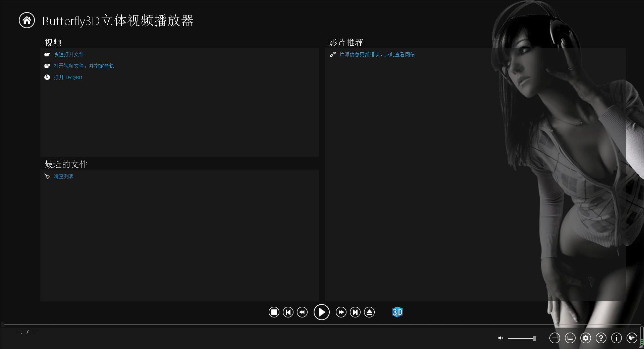The image size is (644, 349).
Task: Open 片源信息更新错误，点此查看网站 link
Action: 377,54
